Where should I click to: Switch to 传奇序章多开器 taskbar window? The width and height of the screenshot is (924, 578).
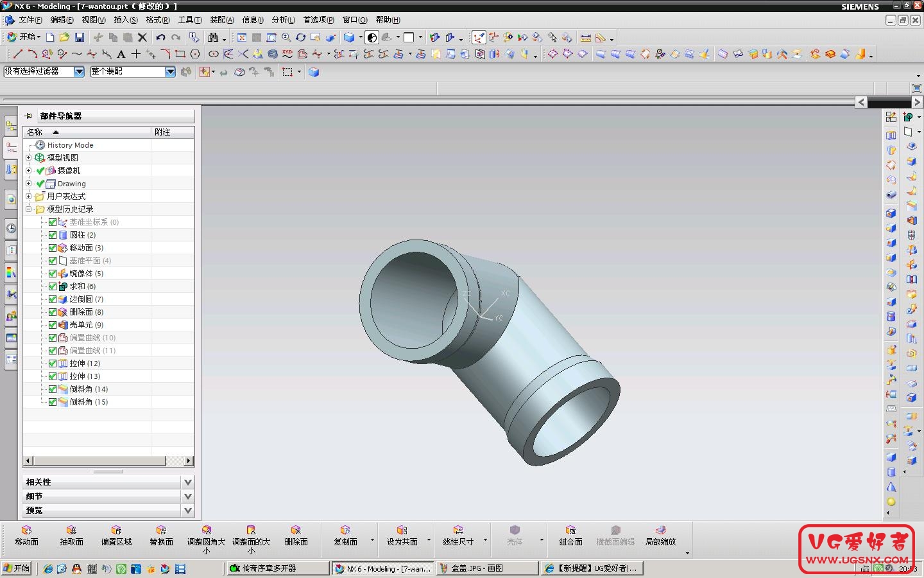[x=278, y=568]
